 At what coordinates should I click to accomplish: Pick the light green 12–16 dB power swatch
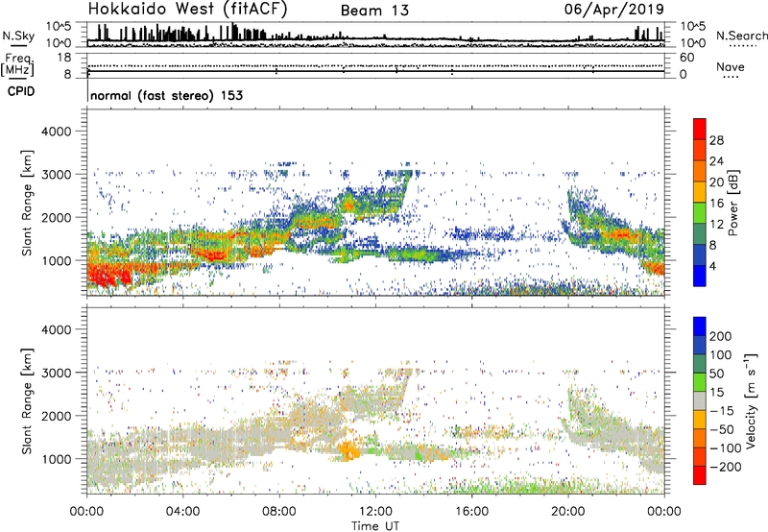(x=700, y=213)
